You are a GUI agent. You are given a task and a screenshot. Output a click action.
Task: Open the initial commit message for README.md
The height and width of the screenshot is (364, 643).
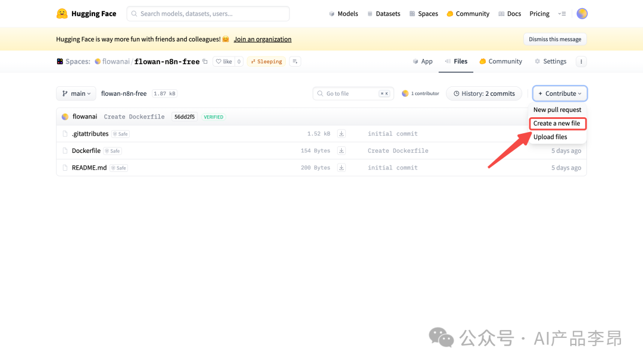point(392,168)
